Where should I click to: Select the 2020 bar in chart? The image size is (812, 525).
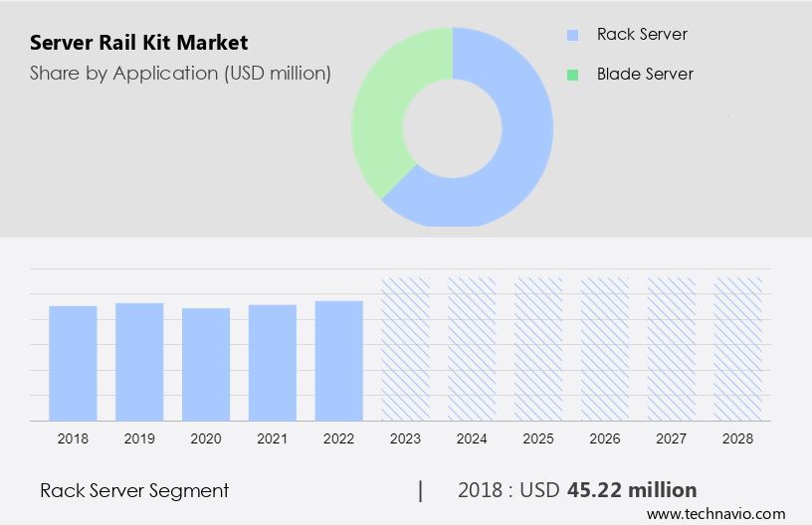pos(206,364)
